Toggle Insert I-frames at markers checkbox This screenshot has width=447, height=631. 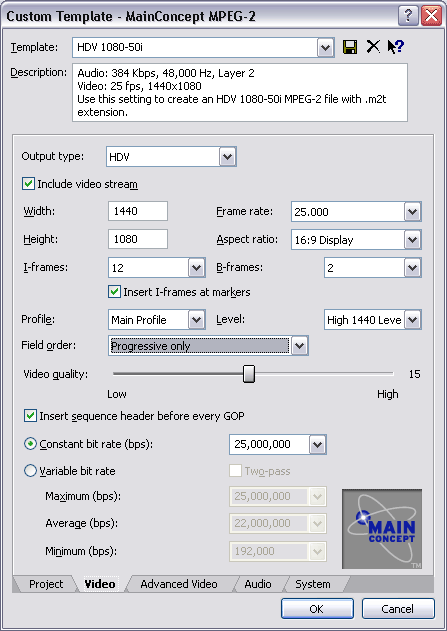[x=114, y=292]
